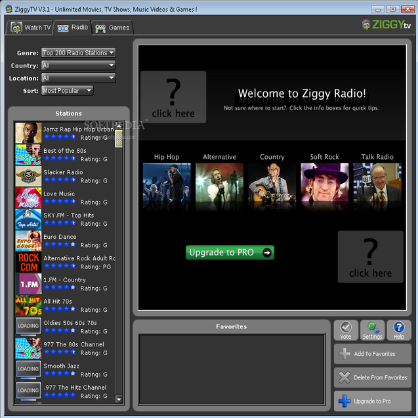Click the ROCK.COM station icon
418x418 pixels.
(x=28, y=262)
